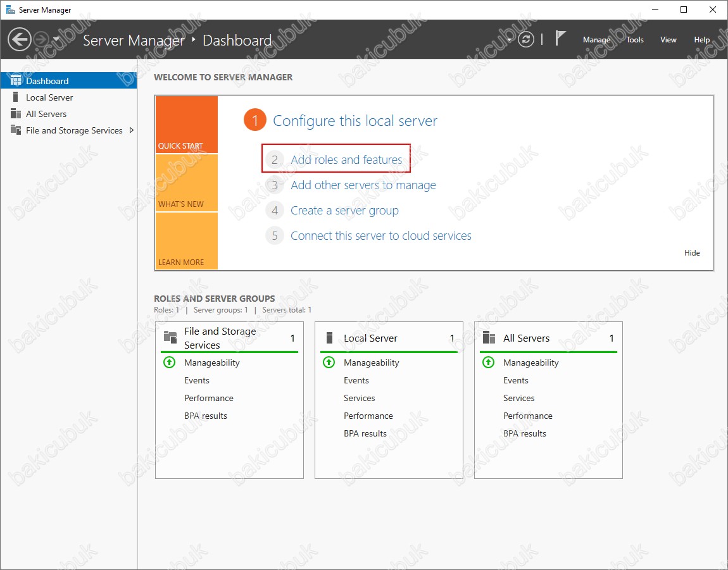The image size is (728, 570).
Task: Select All Servers in left navigation
Action: (69, 114)
